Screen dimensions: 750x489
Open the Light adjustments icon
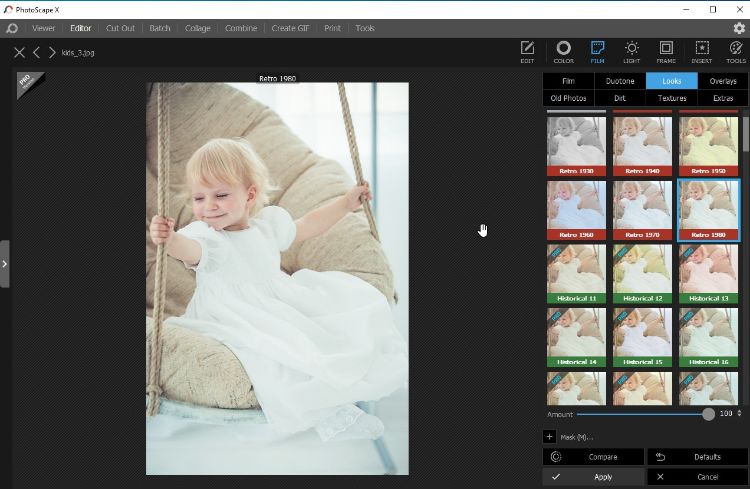coord(632,51)
